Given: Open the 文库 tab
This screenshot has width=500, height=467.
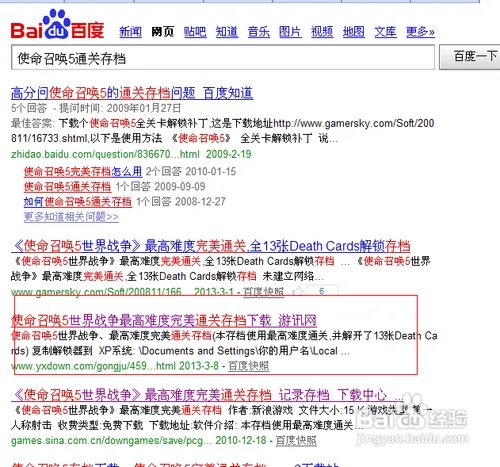Looking at the screenshot, I should [385, 32].
